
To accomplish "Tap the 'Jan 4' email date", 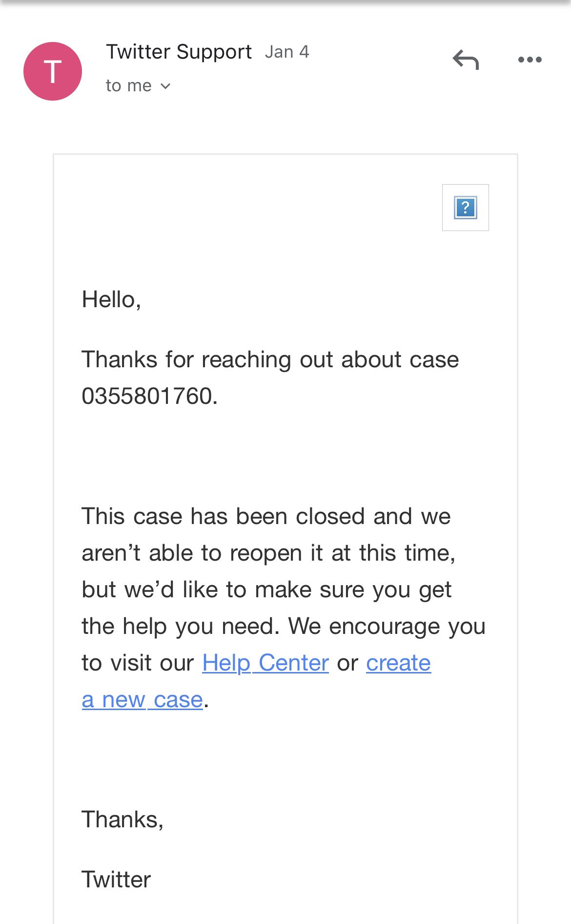I will 287,52.
